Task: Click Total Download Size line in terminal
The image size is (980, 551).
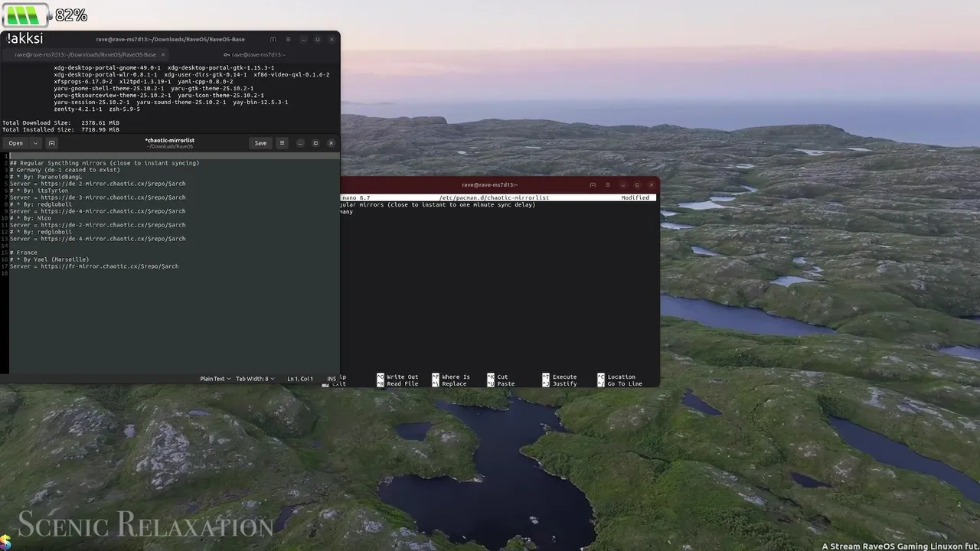Action: click(60, 122)
